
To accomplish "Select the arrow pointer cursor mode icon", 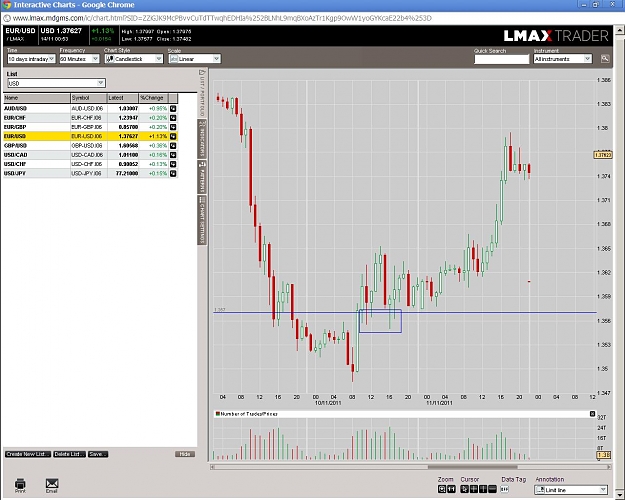I will 464,489.
